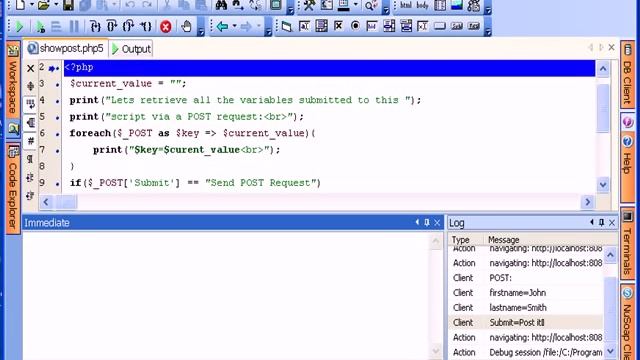Stop debugging with the red X icon

point(166,27)
